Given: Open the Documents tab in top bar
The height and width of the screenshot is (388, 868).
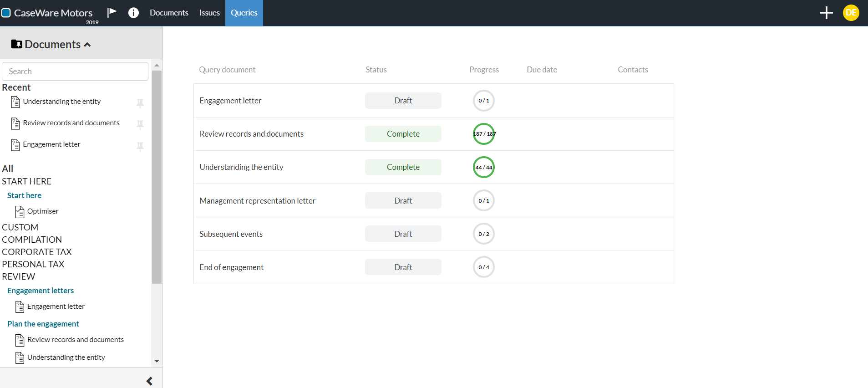Looking at the screenshot, I should click(169, 13).
